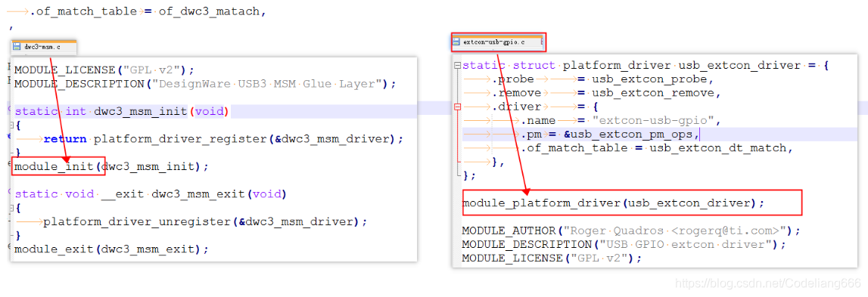Screen dimensions: 868x297
Task: Switch to the extcon-usb-gpio.c file tab
Action: [498, 42]
